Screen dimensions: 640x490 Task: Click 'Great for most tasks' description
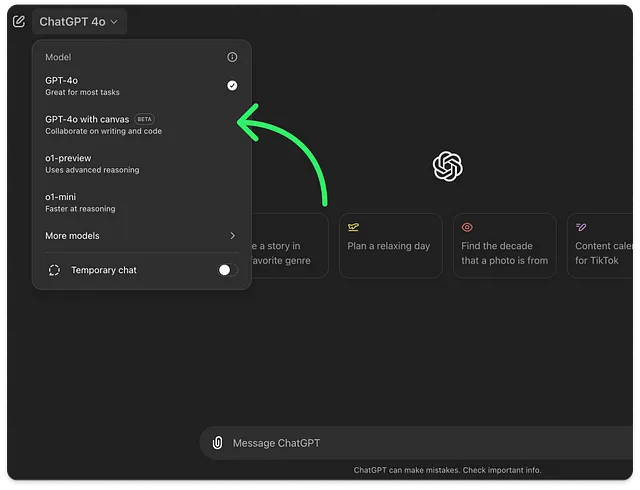pyautogui.click(x=82, y=92)
